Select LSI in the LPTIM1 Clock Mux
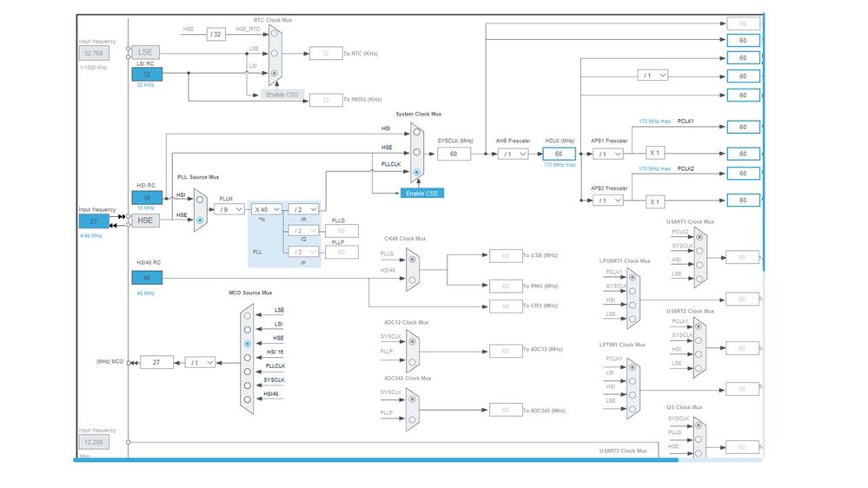The width and height of the screenshot is (868, 488). pos(633,381)
